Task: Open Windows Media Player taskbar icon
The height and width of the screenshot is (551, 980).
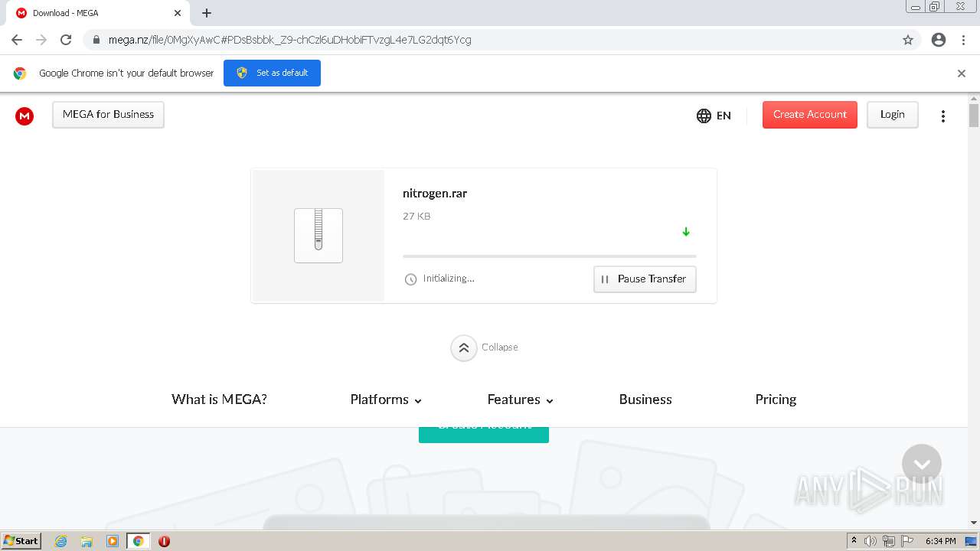Action: (x=113, y=541)
